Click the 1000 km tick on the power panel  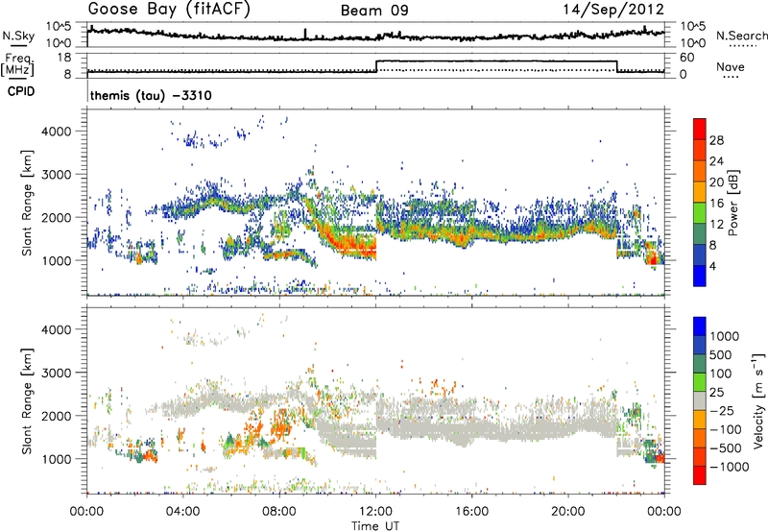click(x=57, y=260)
